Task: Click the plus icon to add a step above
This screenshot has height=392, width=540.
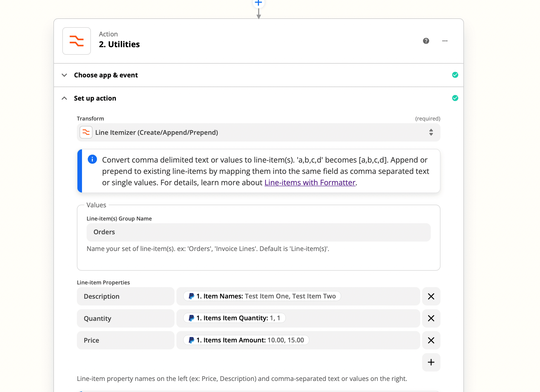Action: pos(258,3)
